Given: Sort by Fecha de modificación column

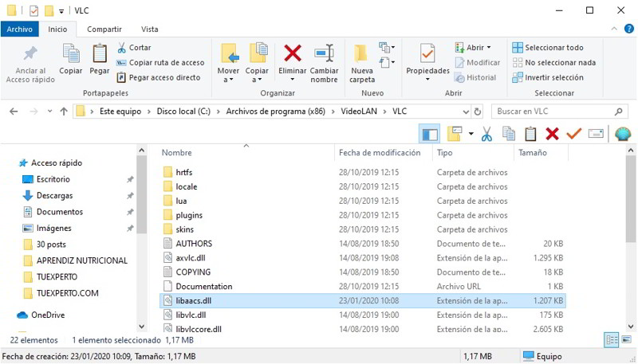Looking at the screenshot, I should (380, 153).
